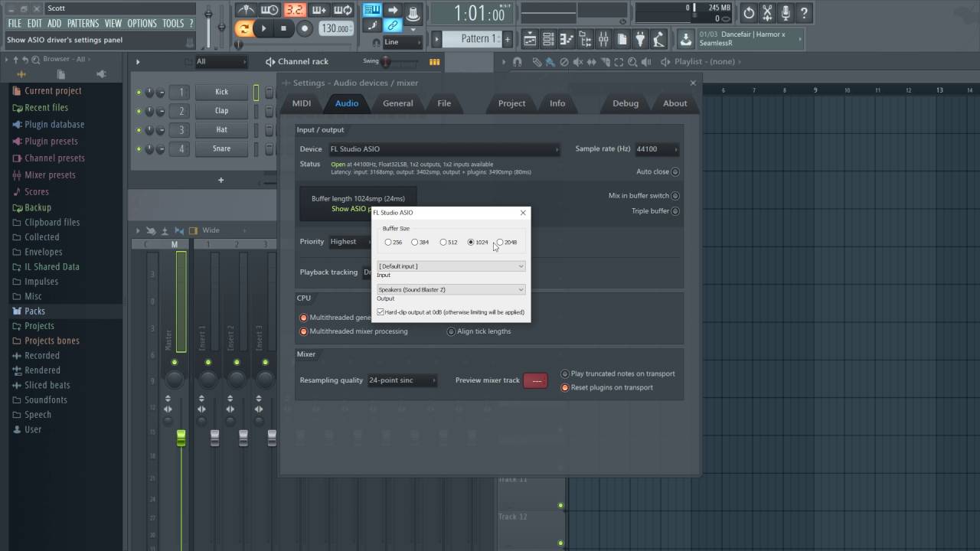Open the PATTERNS menu

click(x=83, y=24)
